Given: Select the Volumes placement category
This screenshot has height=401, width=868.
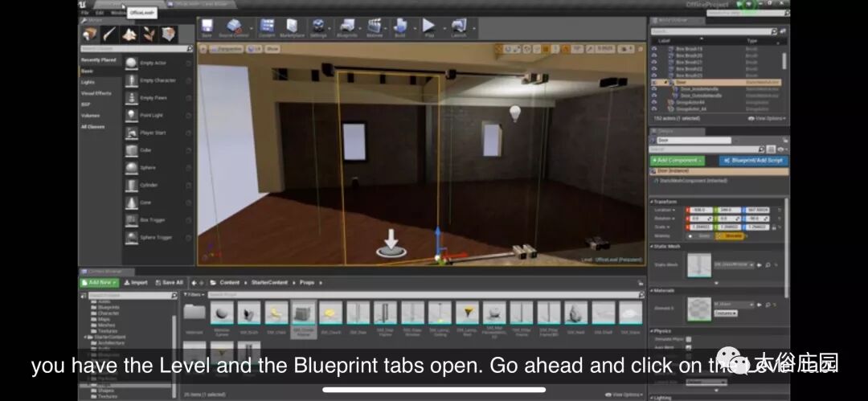Looking at the screenshot, I should [90, 115].
